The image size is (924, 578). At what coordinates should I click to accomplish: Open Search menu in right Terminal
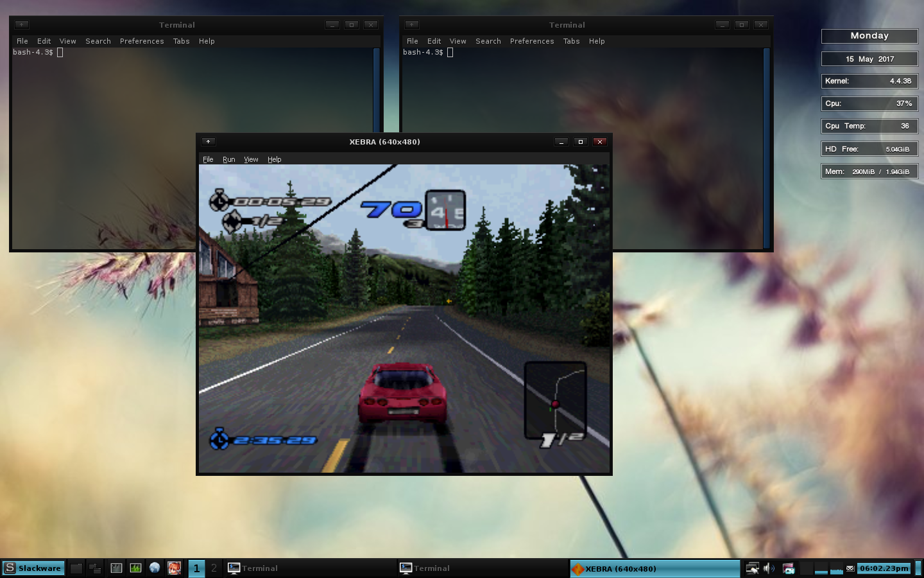click(488, 41)
